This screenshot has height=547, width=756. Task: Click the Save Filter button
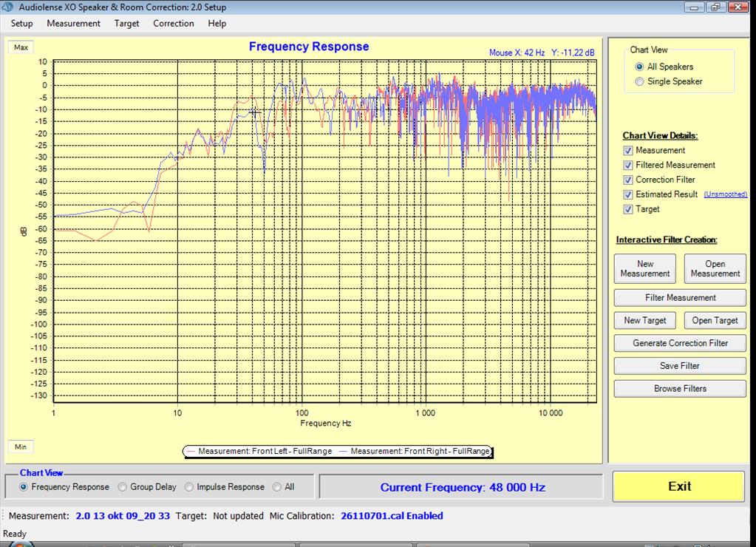(680, 366)
